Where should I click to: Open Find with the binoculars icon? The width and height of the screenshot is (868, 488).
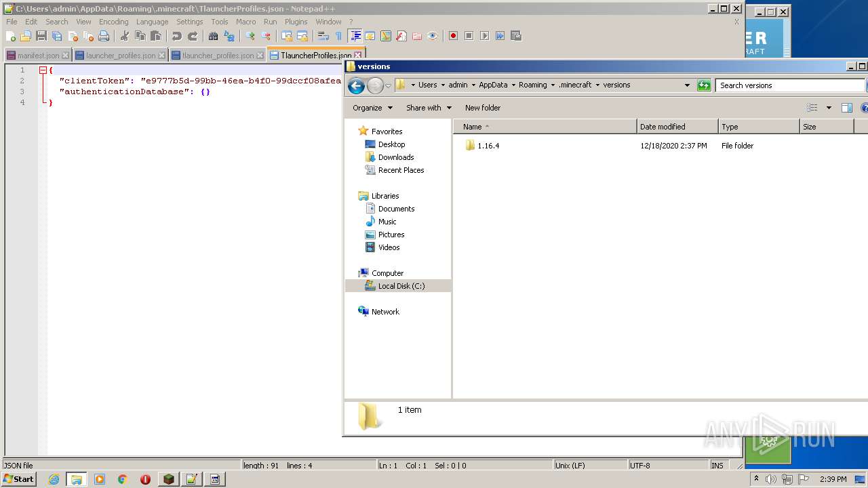pos(214,36)
